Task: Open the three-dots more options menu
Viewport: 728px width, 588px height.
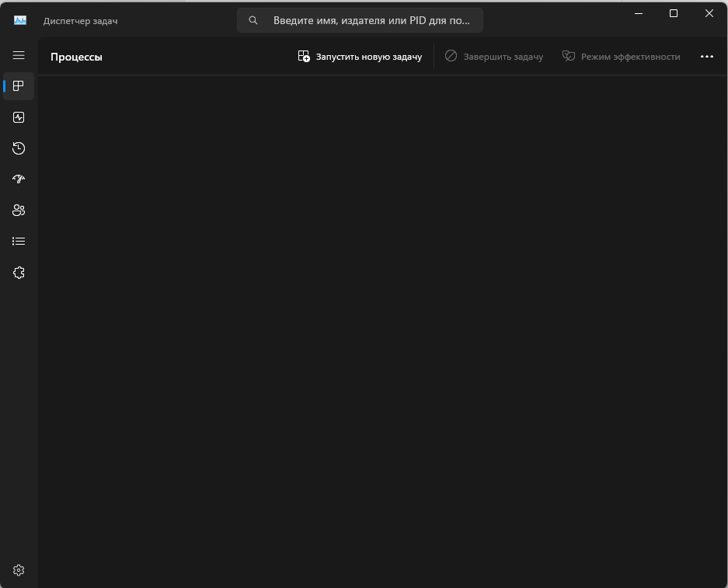Action: tap(707, 57)
